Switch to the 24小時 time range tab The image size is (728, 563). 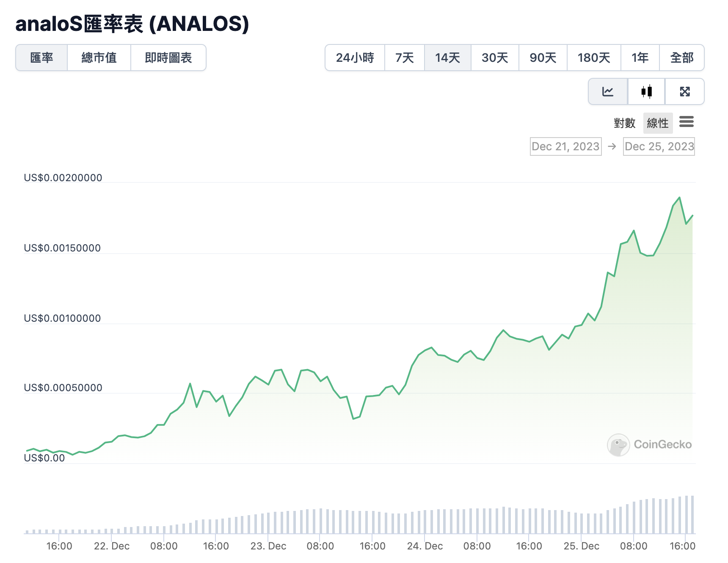point(355,58)
